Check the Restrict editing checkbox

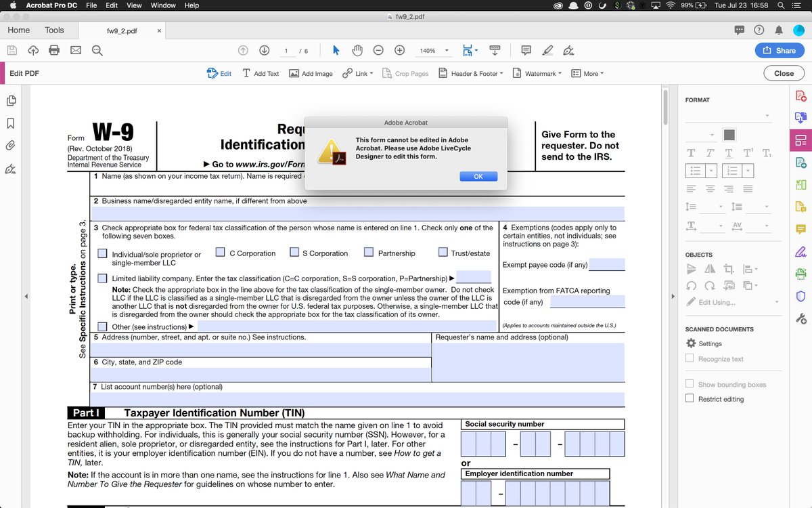coord(690,399)
